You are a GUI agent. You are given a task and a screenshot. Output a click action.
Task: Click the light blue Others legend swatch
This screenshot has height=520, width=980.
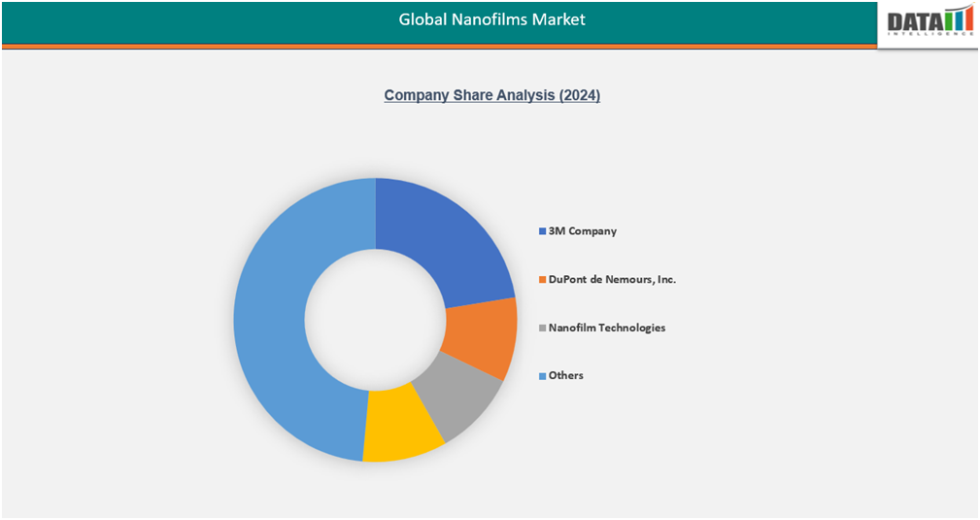click(543, 376)
